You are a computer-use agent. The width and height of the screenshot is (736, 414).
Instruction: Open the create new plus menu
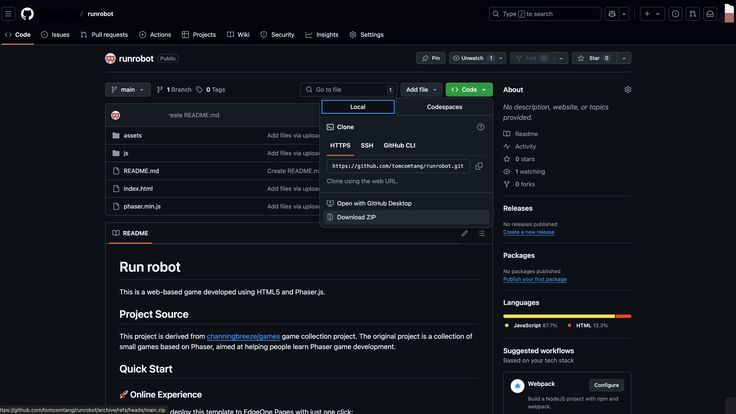tap(652, 14)
